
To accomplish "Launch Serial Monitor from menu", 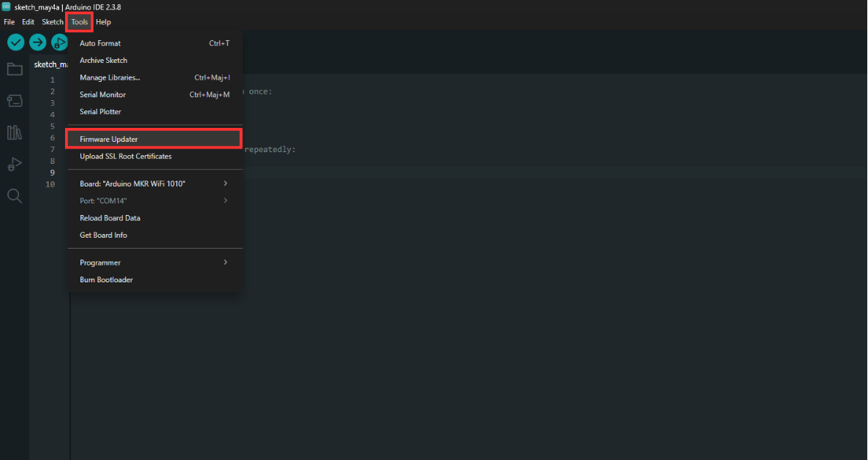I will point(155,94).
